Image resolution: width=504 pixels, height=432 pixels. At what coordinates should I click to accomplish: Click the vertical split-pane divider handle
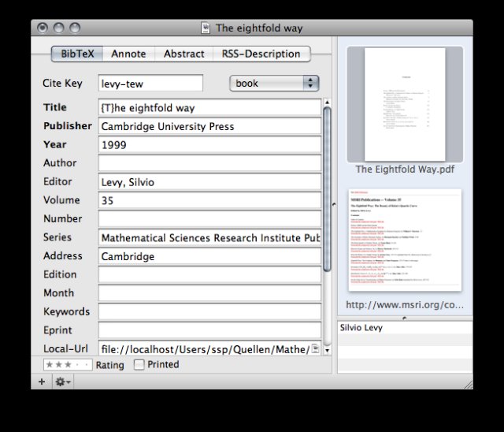tap(334, 204)
